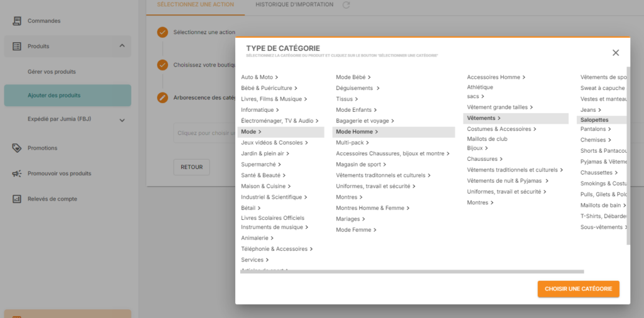Expand the Supermarché category
Screen dimensions: 644x318
click(x=261, y=165)
